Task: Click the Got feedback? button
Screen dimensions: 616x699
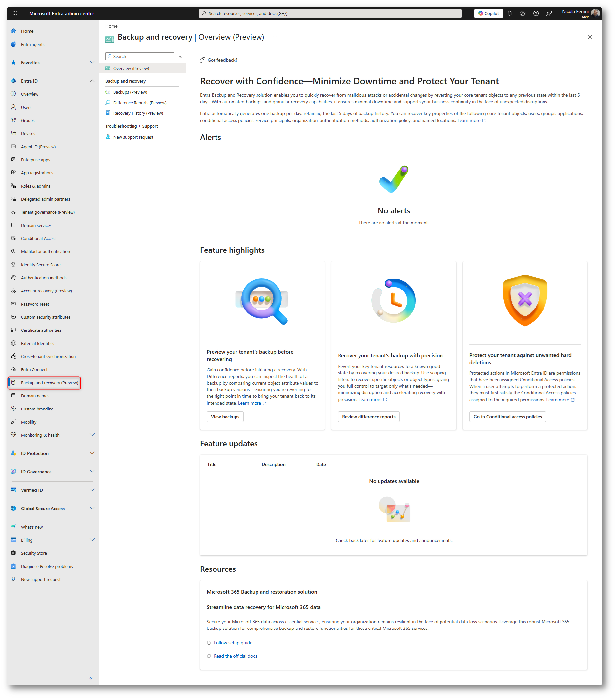Action: point(219,60)
